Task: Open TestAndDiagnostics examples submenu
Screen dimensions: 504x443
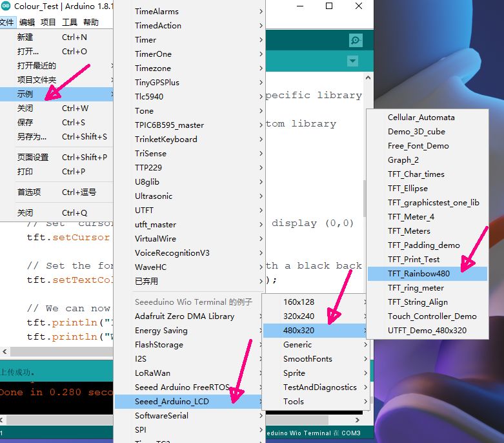Action: point(316,387)
